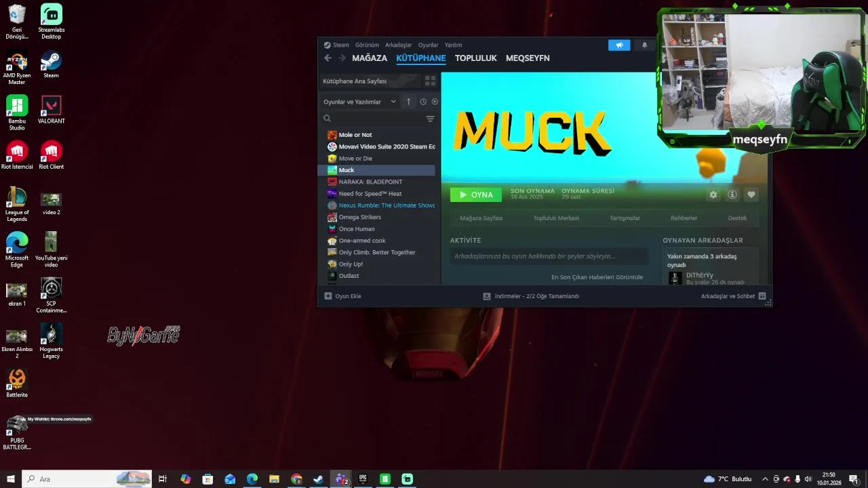The height and width of the screenshot is (488, 868).
Task: Sort library with the up arrow icon
Action: 408,102
